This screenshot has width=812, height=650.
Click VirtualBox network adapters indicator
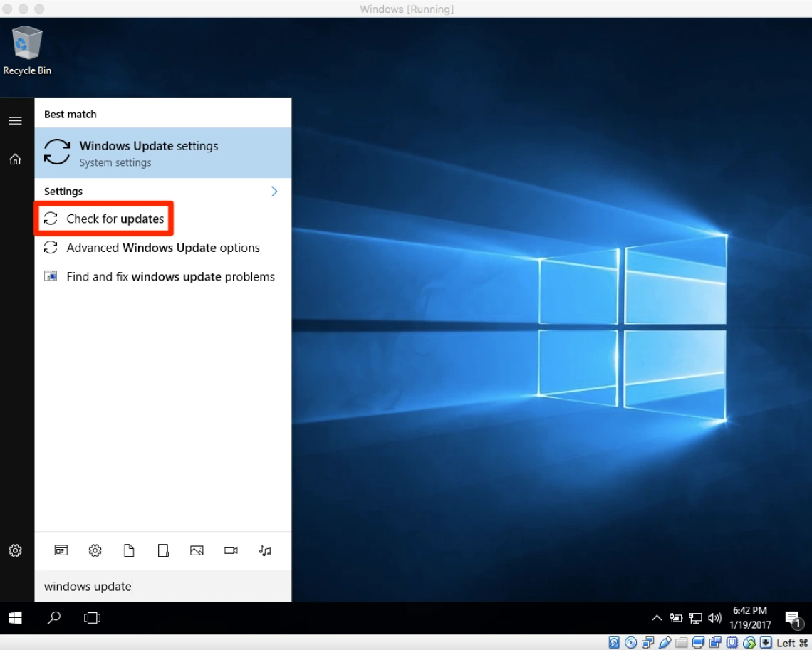648,643
